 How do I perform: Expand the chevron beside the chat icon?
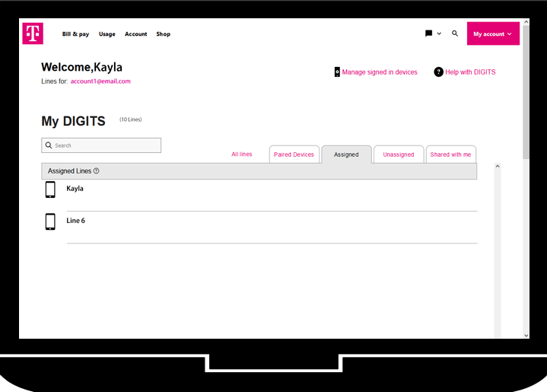pos(439,33)
